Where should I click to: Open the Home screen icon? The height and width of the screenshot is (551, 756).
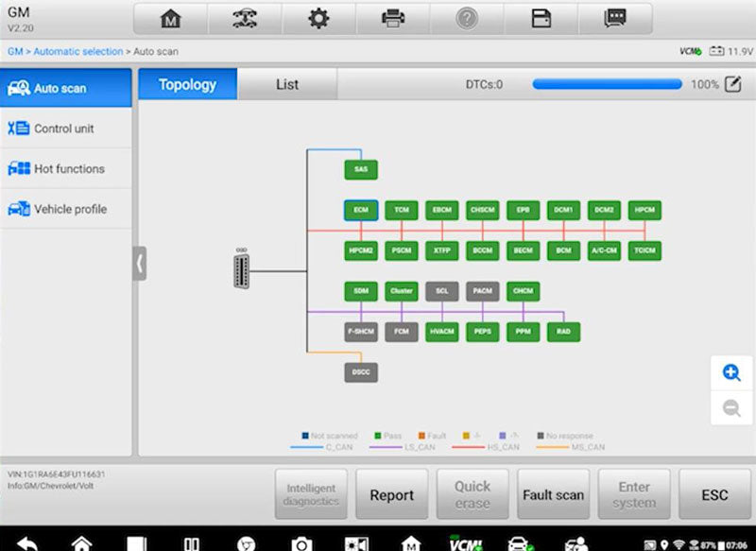[x=170, y=17]
